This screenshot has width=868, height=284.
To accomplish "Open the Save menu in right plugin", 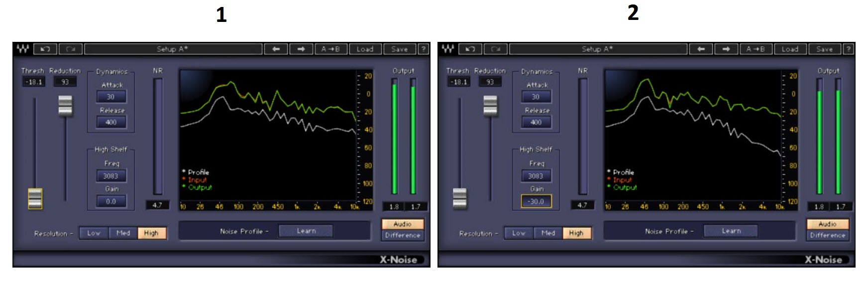I will pos(824,49).
